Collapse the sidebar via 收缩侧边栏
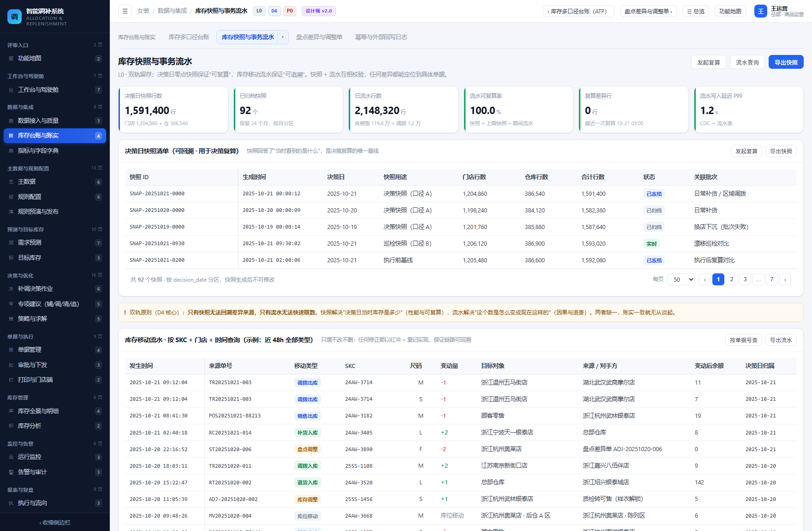 [x=55, y=523]
